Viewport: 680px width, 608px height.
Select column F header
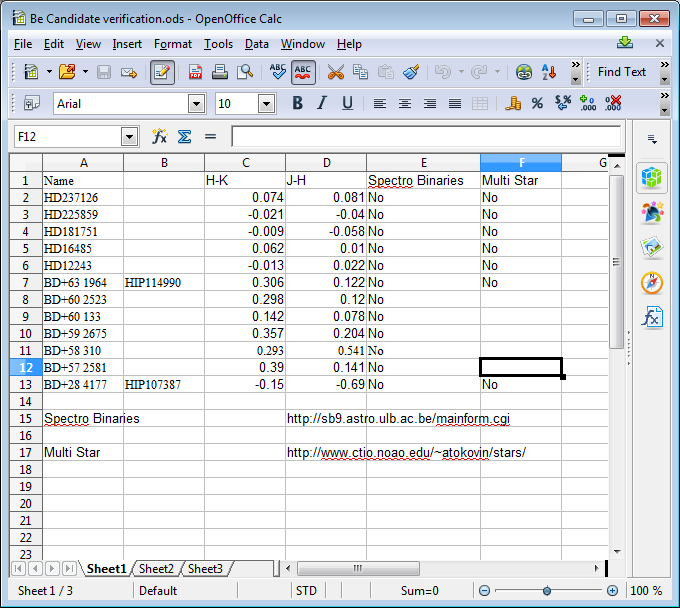(x=521, y=163)
